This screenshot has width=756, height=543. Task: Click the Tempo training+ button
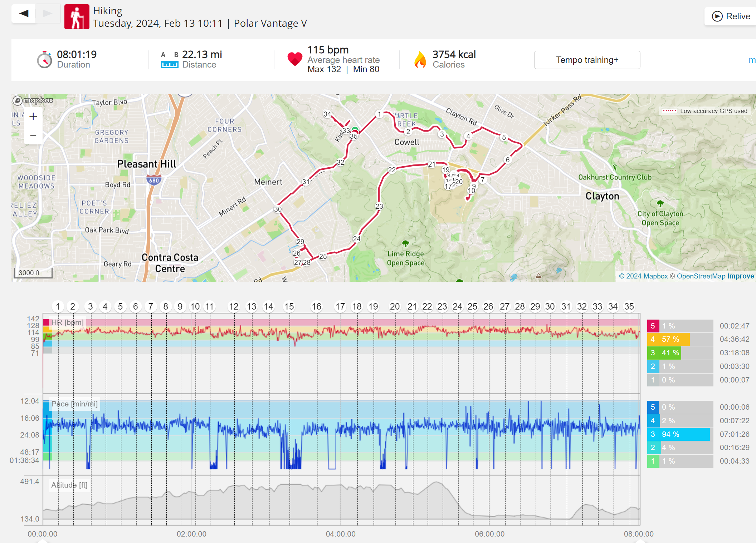tap(587, 60)
